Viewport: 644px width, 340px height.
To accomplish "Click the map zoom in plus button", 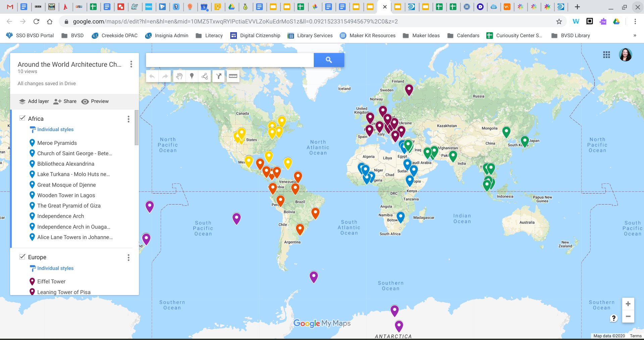I will (x=628, y=304).
